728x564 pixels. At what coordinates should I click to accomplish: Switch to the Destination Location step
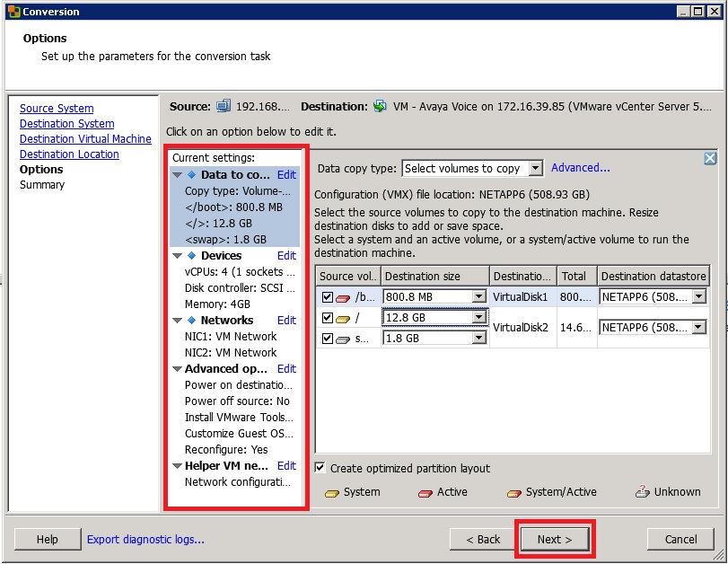tap(69, 154)
